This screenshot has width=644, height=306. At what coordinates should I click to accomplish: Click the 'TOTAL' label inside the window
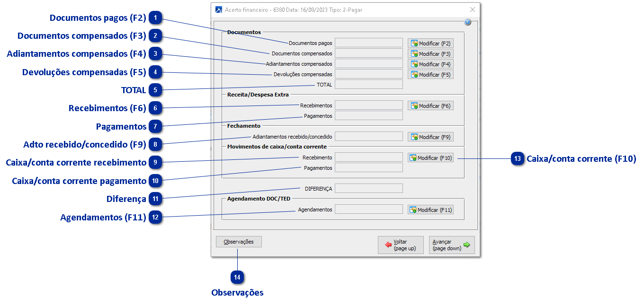pyautogui.click(x=324, y=85)
